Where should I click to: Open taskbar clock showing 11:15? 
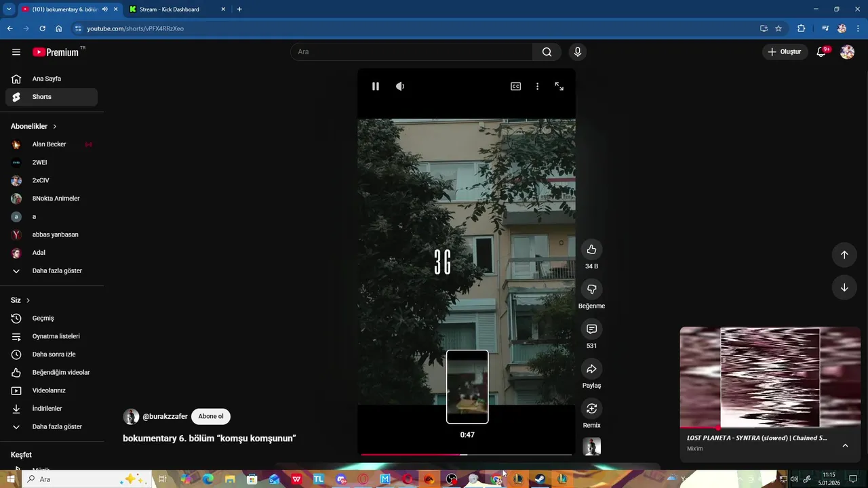pyautogui.click(x=829, y=479)
